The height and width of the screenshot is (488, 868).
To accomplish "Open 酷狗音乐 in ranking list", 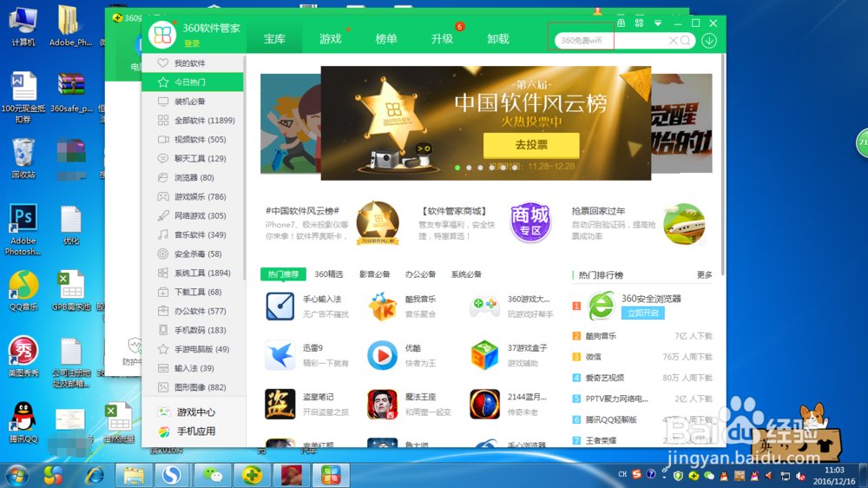I will [x=602, y=336].
